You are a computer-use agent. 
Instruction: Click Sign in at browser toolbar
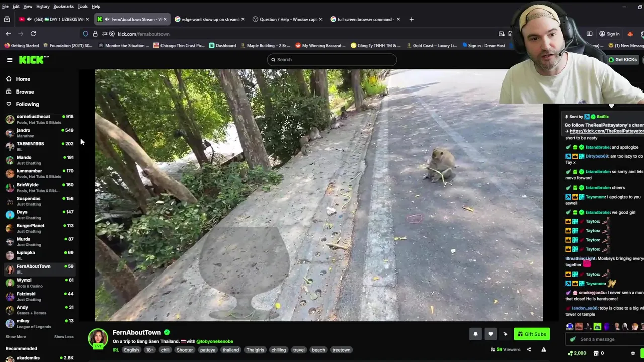pyautogui.click(x=609, y=34)
